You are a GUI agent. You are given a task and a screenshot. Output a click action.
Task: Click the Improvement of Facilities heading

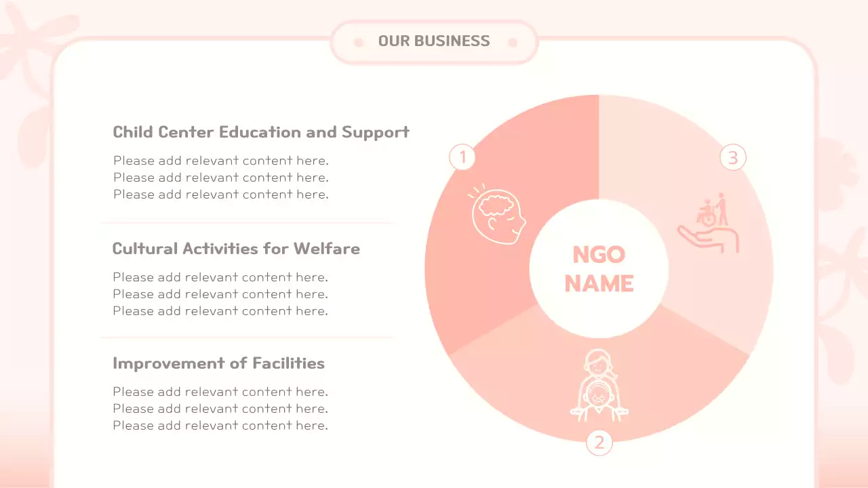[218, 363]
